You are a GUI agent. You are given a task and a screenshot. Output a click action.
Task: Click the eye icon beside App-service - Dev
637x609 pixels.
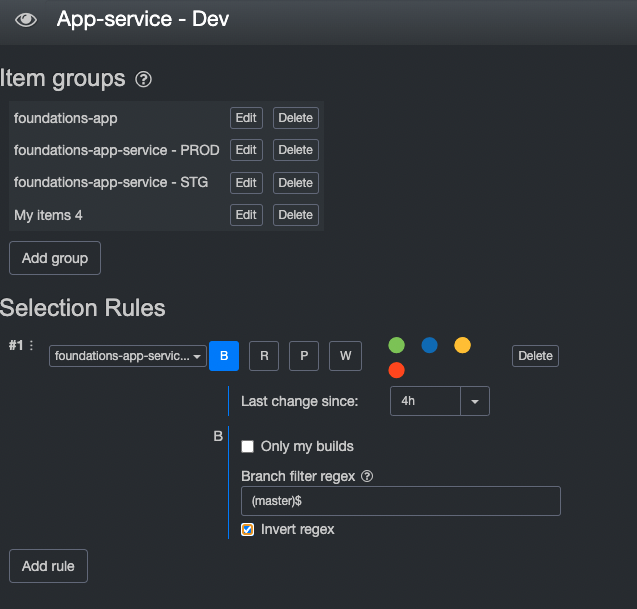pos(26,20)
